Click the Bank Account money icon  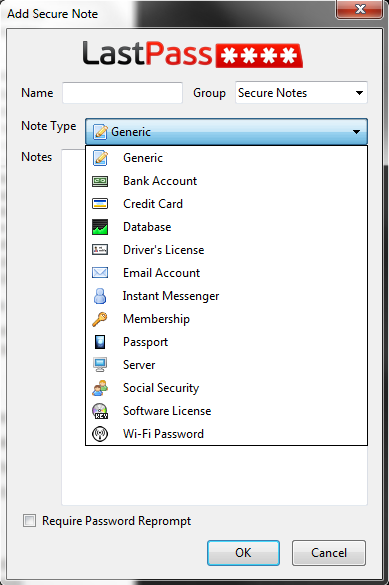(100, 181)
